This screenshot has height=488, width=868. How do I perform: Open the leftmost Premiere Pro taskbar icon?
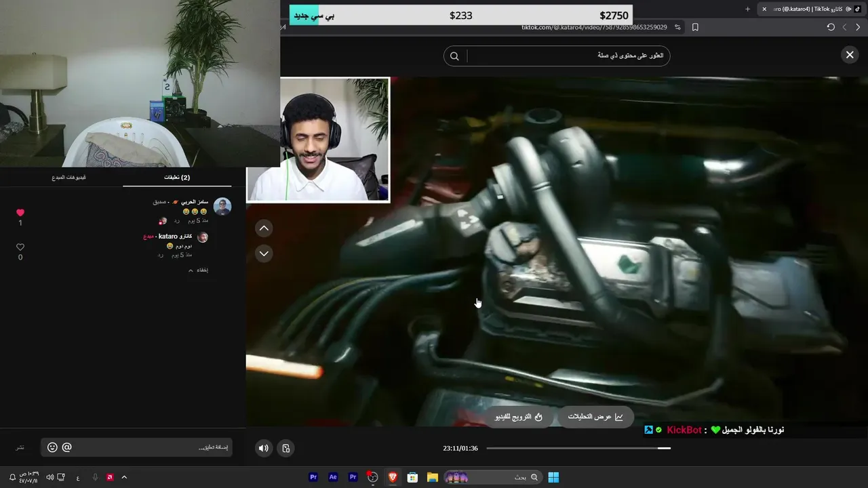(x=313, y=477)
